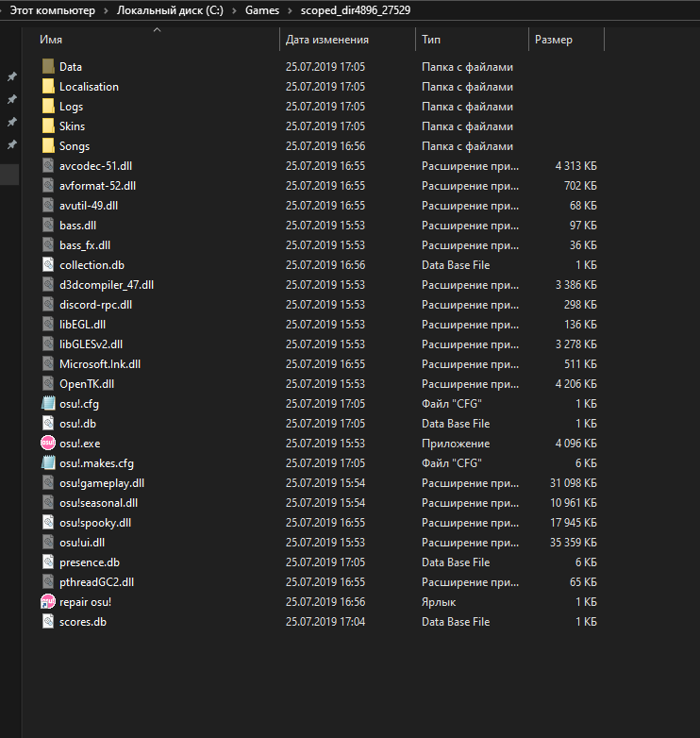Click the OpenTK.dll file icon

[48, 383]
